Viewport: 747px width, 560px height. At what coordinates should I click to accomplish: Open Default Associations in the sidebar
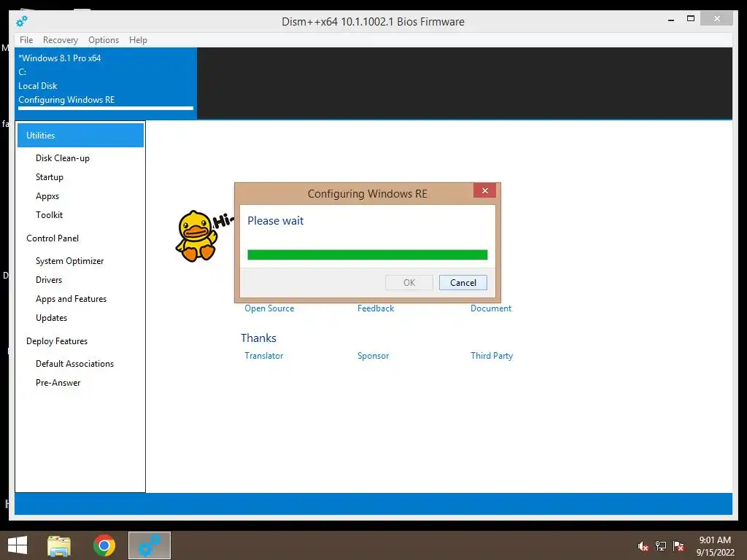(x=75, y=364)
